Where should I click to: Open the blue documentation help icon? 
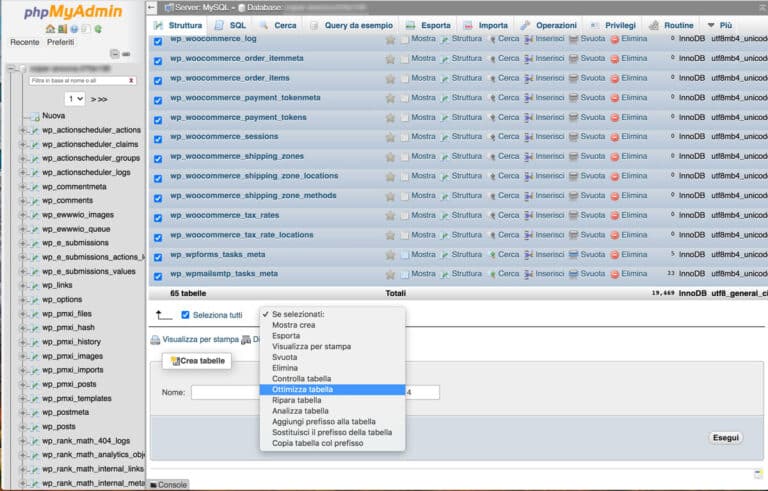click(x=74, y=29)
